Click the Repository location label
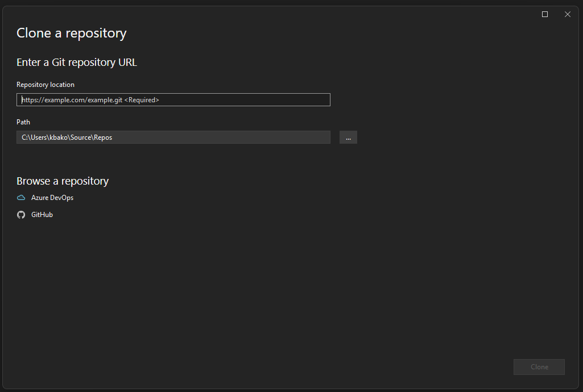Viewport: 583px width, 392px height. [x=46, y=85]
